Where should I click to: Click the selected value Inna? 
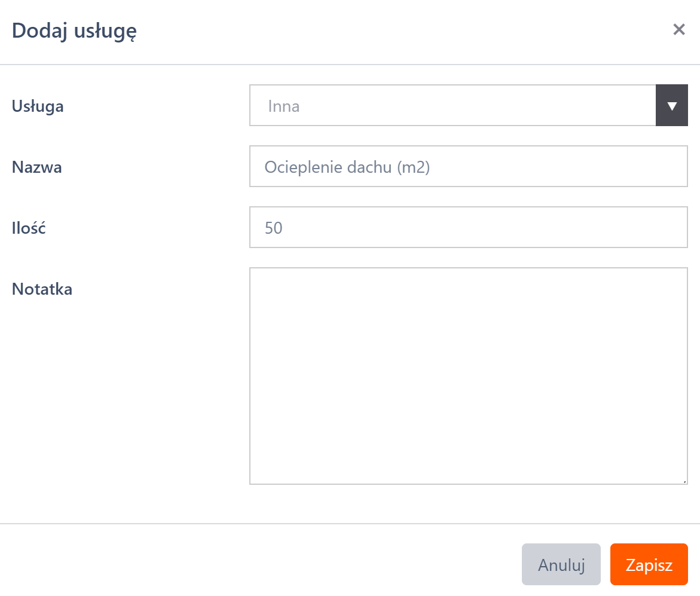coord(284,106)
